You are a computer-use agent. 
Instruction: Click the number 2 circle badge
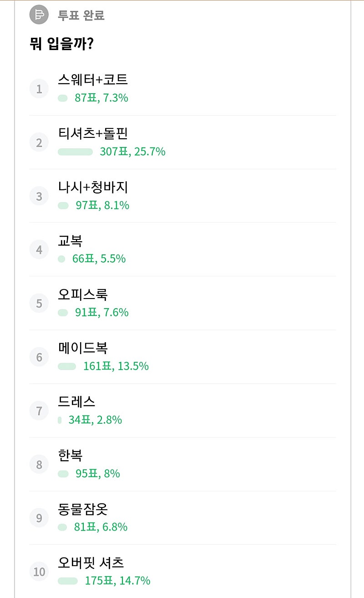39,142
